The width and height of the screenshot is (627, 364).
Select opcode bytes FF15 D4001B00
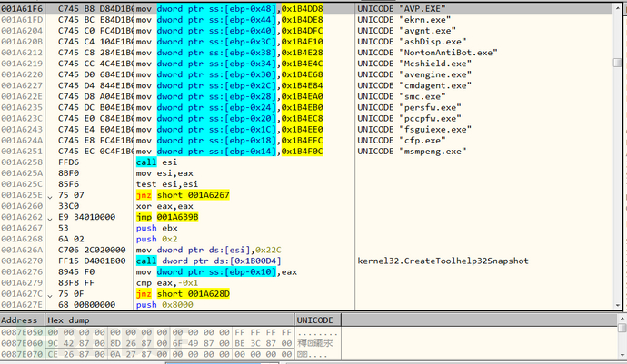tap(92, 261)
